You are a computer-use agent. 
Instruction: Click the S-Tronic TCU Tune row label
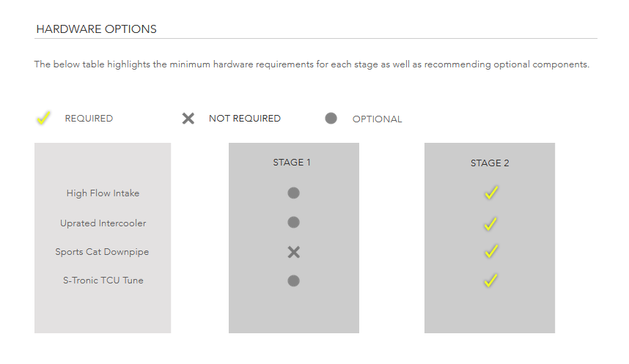coord(103,281)
